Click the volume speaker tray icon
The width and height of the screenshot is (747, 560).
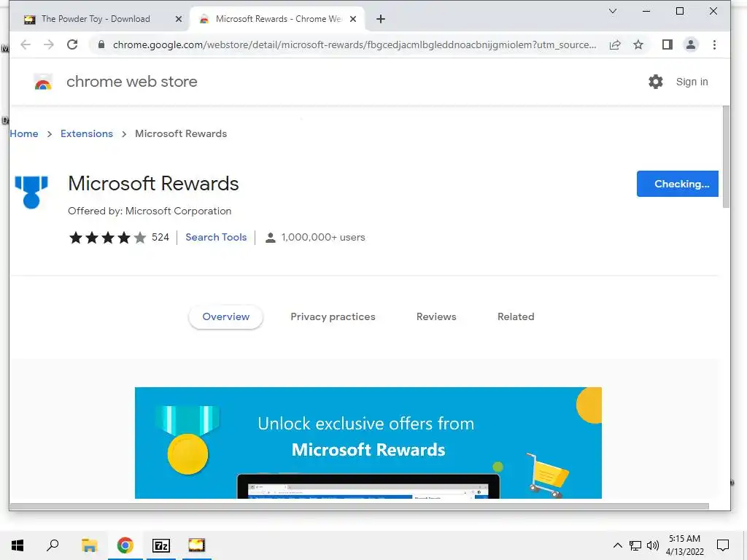click(x=653, y=545)
